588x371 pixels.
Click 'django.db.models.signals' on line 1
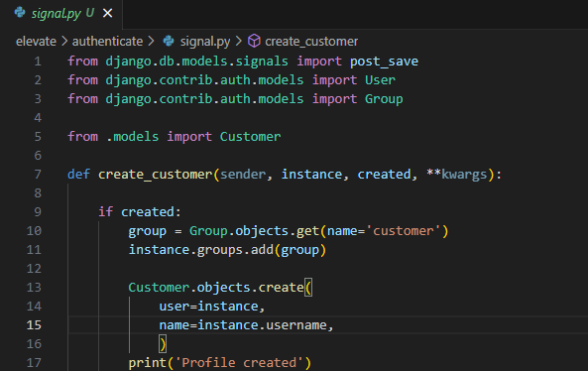[x=197, y=62]
